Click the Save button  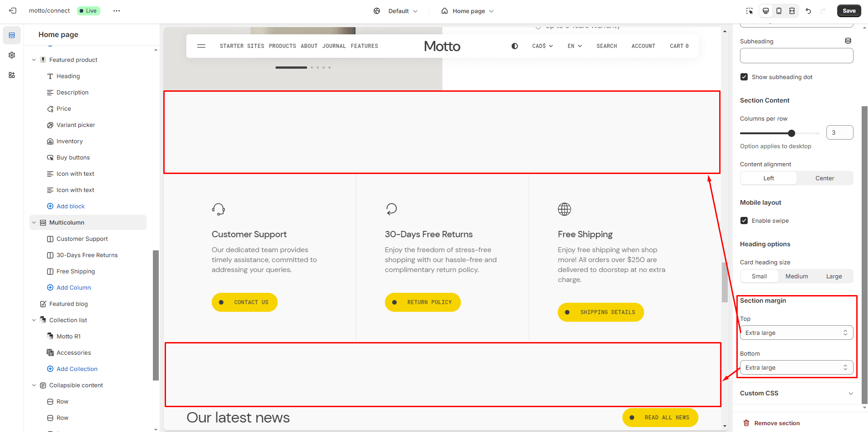tap(849, 11)
